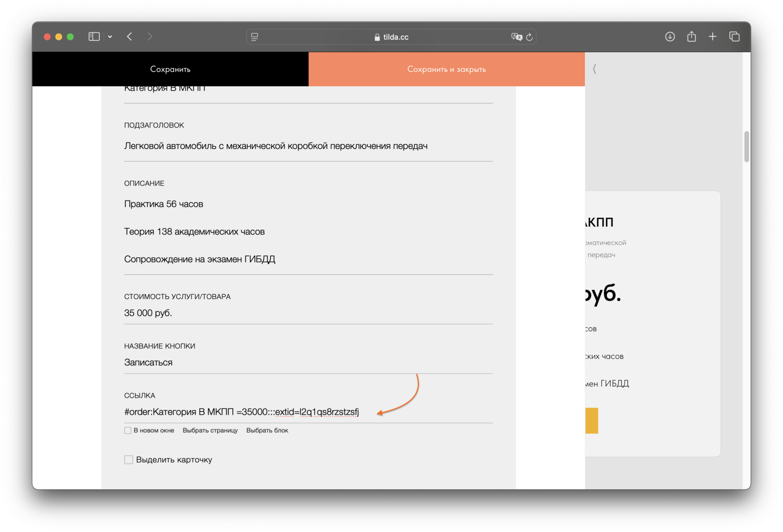
Task: Show the tab overview
Action: [x=735, y=36]
